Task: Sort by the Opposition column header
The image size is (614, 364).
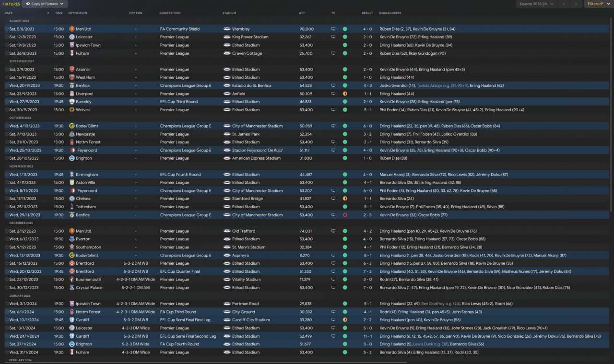Action: pos(78,13)
